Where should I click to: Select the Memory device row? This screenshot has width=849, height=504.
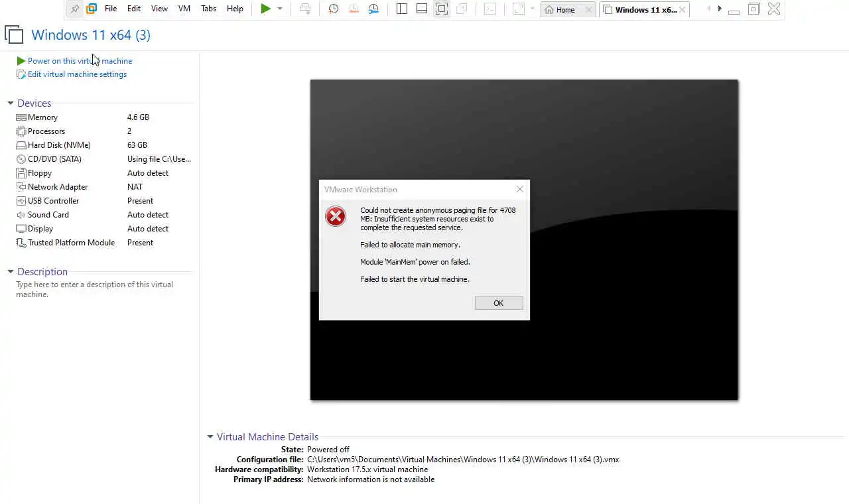tap(103, 117)
